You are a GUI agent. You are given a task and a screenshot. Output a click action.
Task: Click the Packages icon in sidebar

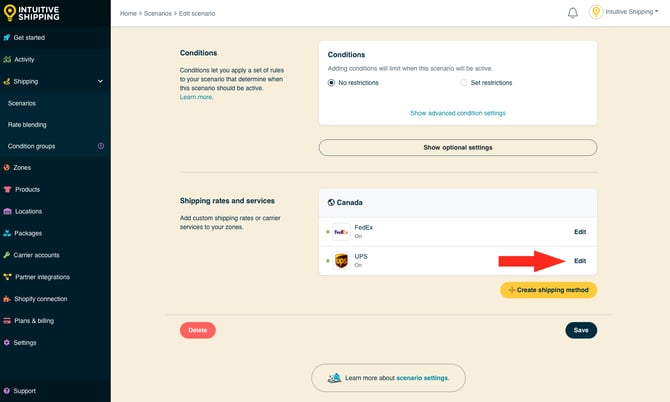[8, 233]
